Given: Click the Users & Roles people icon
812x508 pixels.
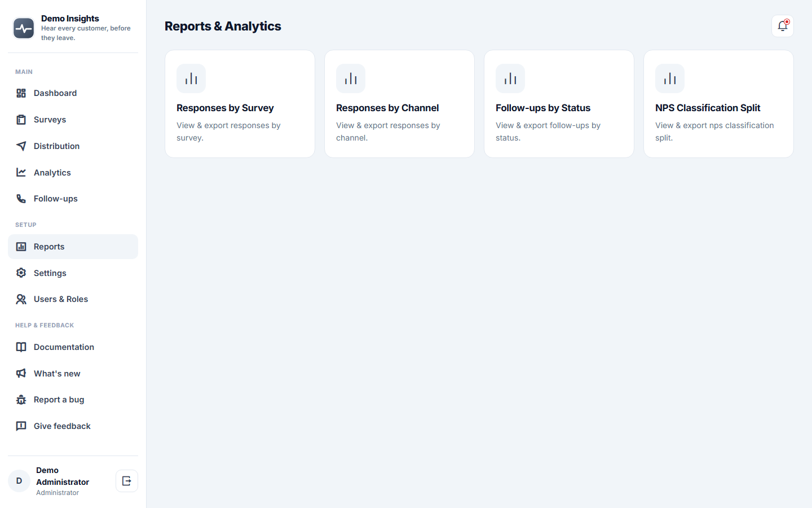Looking at the screenshot, I should 21,299.
